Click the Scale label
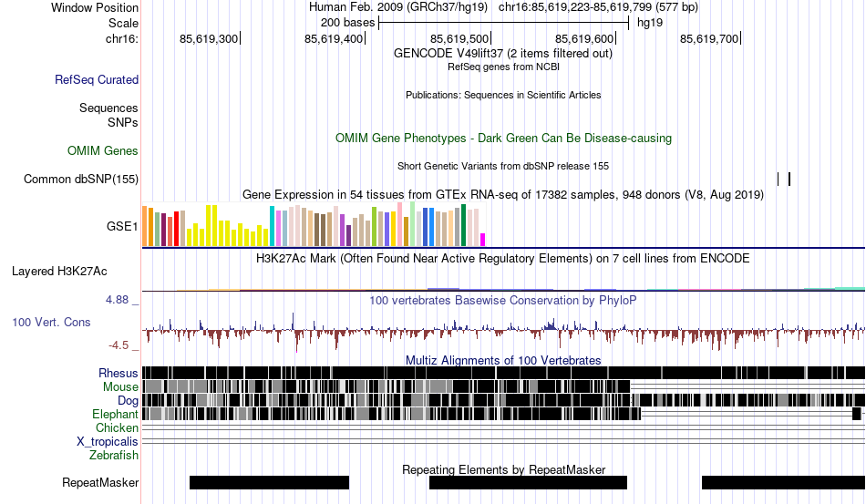866x504 pixels. pyautogui.click(x=123, y=23)
